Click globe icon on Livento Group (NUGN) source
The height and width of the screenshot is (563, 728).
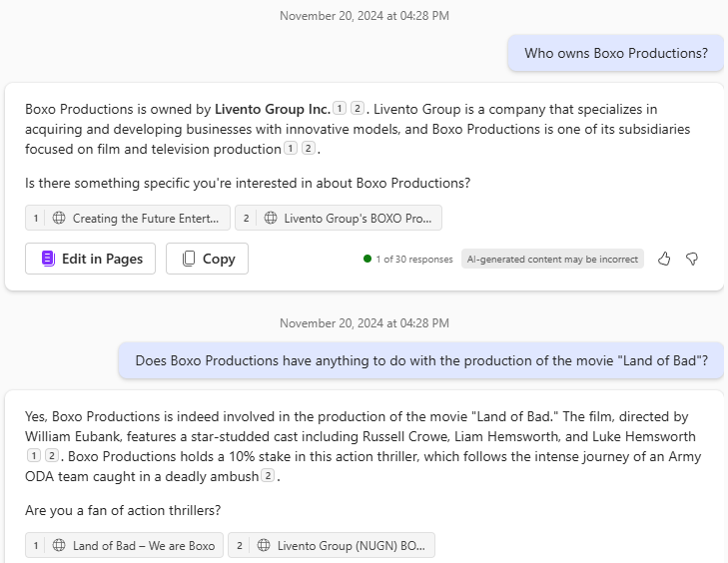tap(264, 545)
